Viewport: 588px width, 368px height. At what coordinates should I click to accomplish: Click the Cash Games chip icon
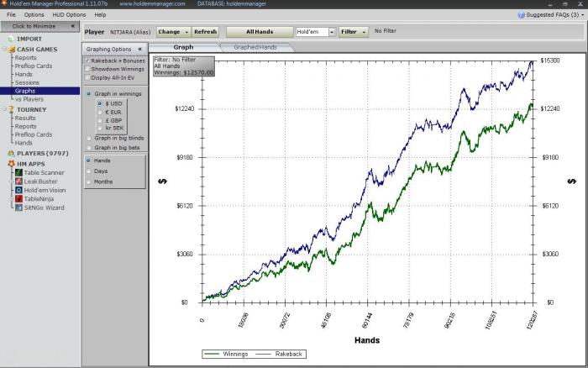point(12,50)
